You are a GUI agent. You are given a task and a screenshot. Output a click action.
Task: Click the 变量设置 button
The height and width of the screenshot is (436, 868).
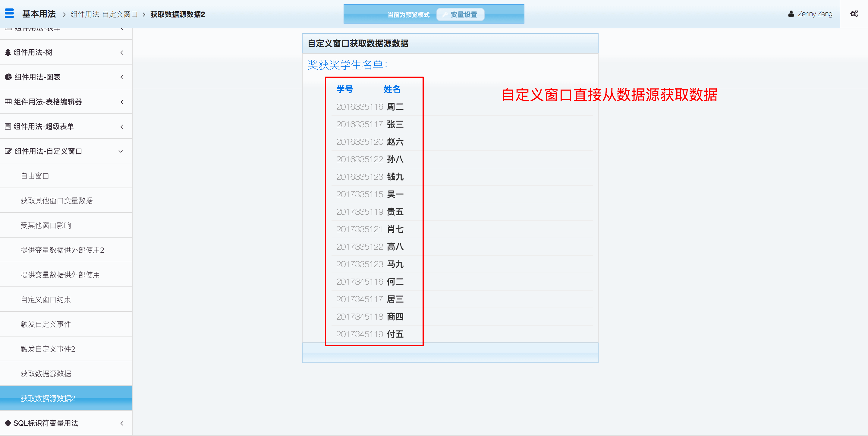pyautogui.click(x=460, y=14)
